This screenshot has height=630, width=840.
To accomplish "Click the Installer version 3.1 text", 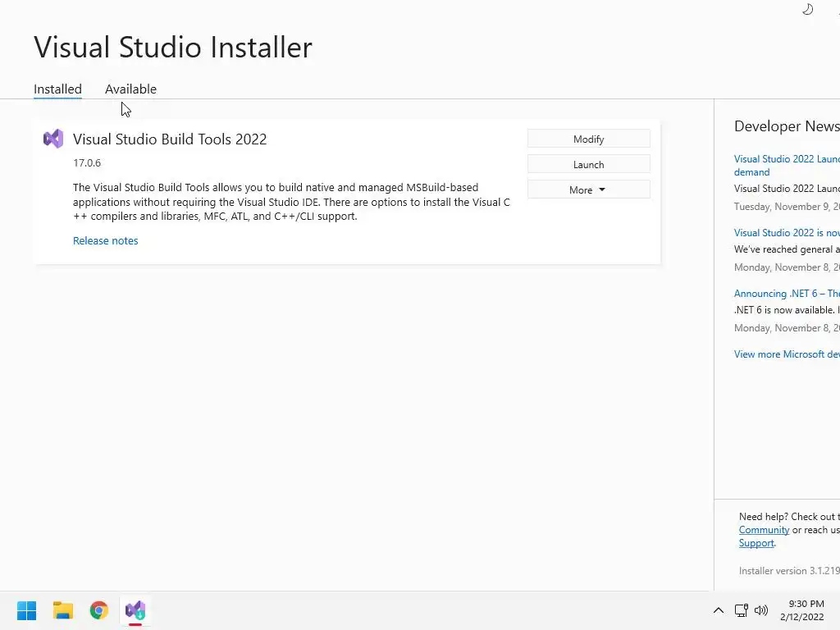I will pyautogui.click(x=789, y=571).
